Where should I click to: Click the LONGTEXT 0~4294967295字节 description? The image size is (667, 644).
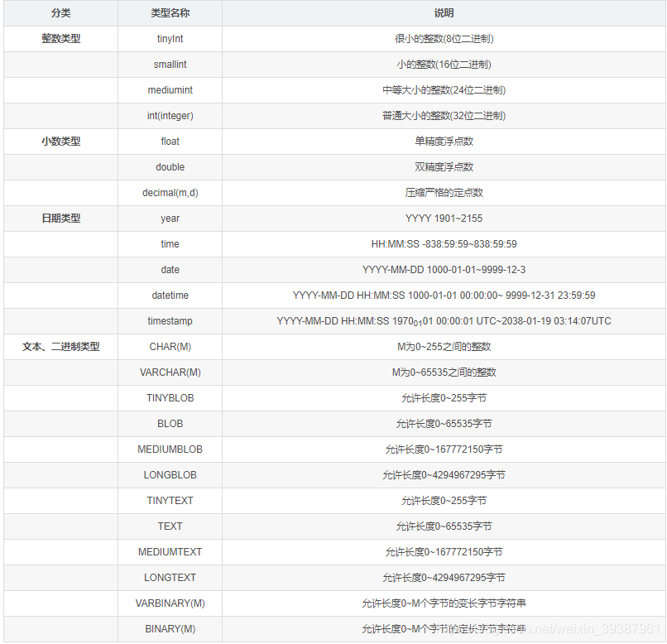(444, 578)
